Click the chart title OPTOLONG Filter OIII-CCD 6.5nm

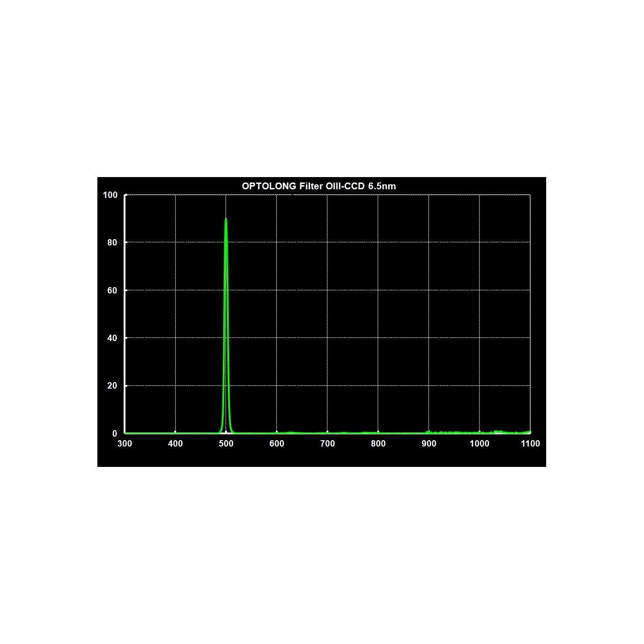click(x=319, y=186)
